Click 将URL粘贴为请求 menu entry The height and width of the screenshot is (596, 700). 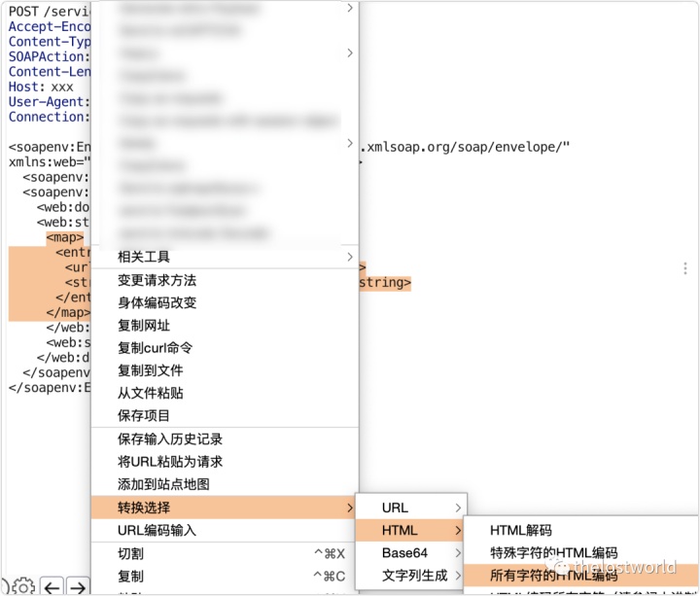225,462
